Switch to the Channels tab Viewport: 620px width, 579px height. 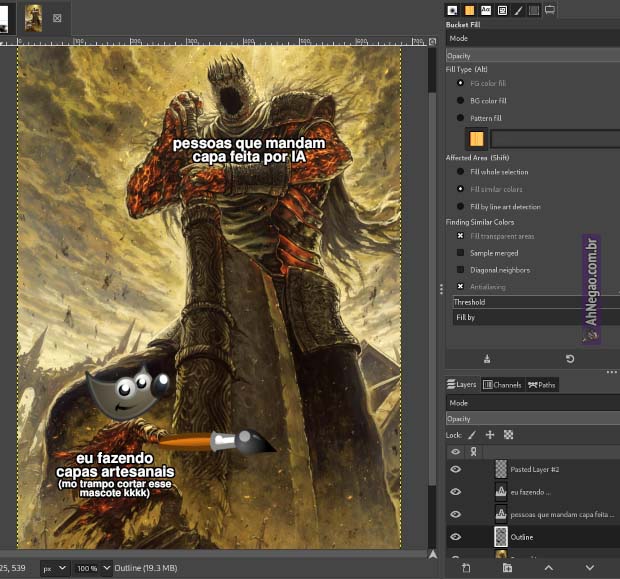502,384
